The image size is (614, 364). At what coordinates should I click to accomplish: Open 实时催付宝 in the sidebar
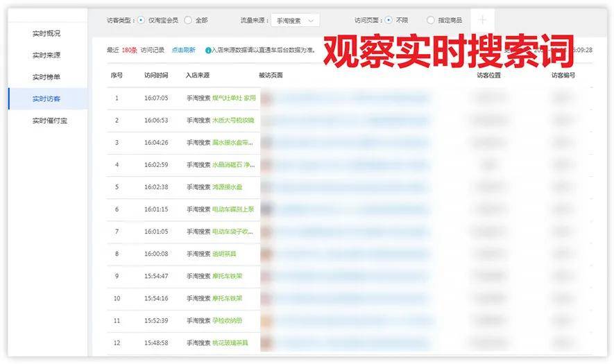click(50, 121)
